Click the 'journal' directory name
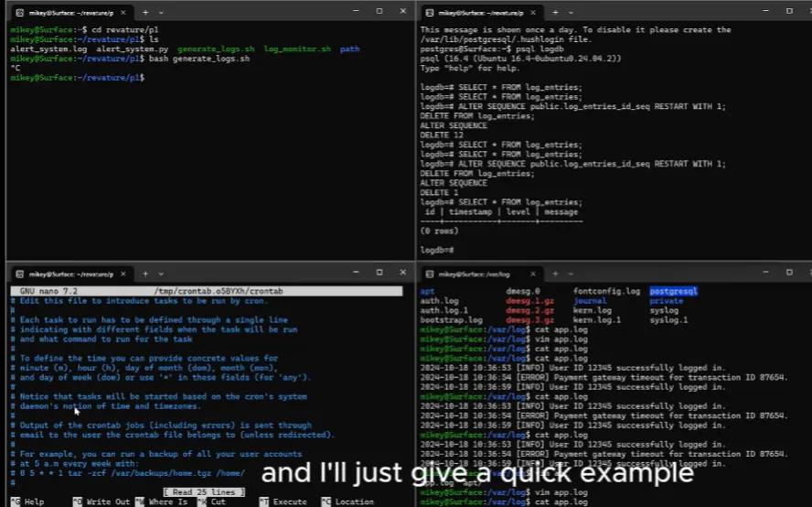812x507 pixels. point(590,301)
